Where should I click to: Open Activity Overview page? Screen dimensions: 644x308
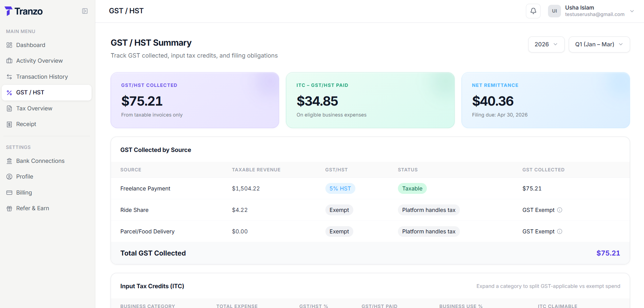[x=47, y=61]
